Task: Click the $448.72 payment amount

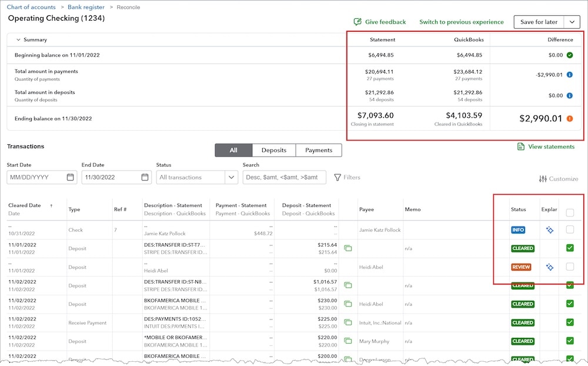Action: pyautogui.click(x=263, y=234)
